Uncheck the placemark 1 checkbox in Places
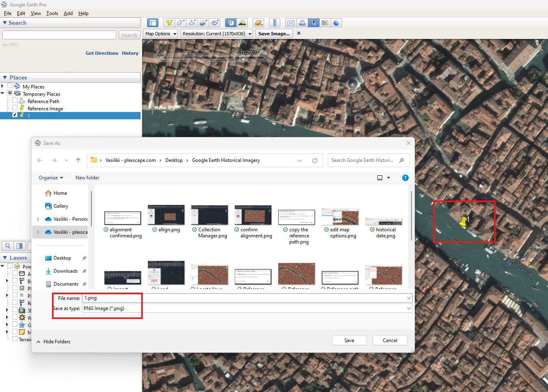 (x=15, y=115)
